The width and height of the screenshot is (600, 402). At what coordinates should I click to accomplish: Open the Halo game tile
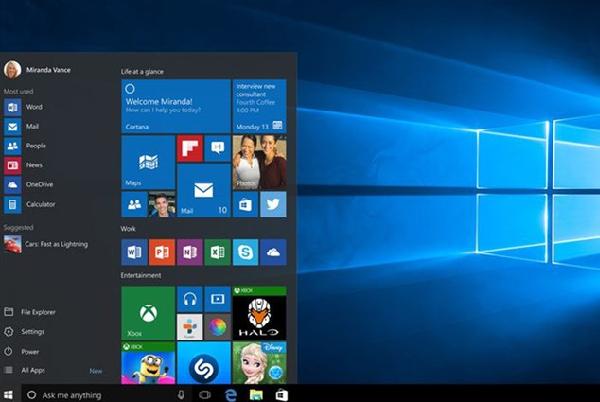(x=259, y=313)
